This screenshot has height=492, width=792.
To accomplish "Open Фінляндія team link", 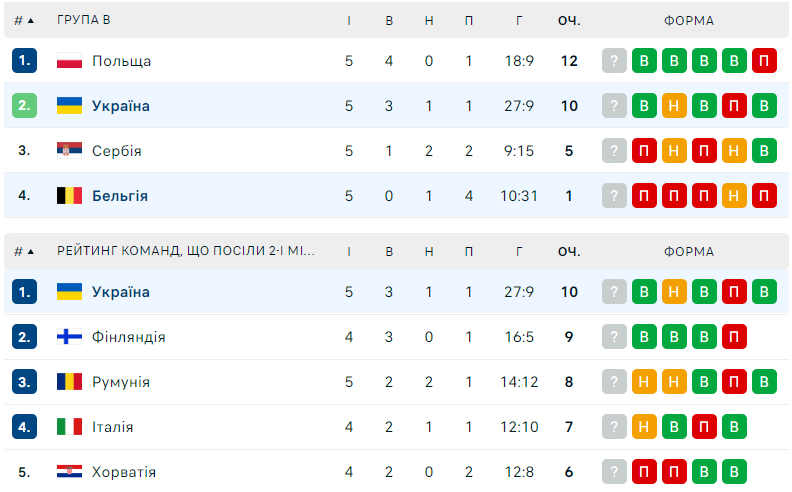I will (128, 337).
